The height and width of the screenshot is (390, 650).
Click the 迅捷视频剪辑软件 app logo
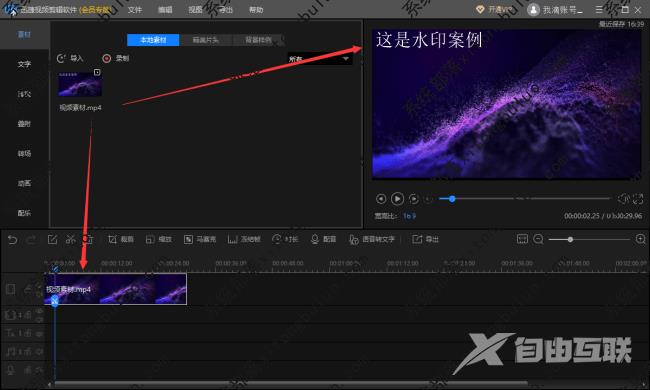click(11, 9)
